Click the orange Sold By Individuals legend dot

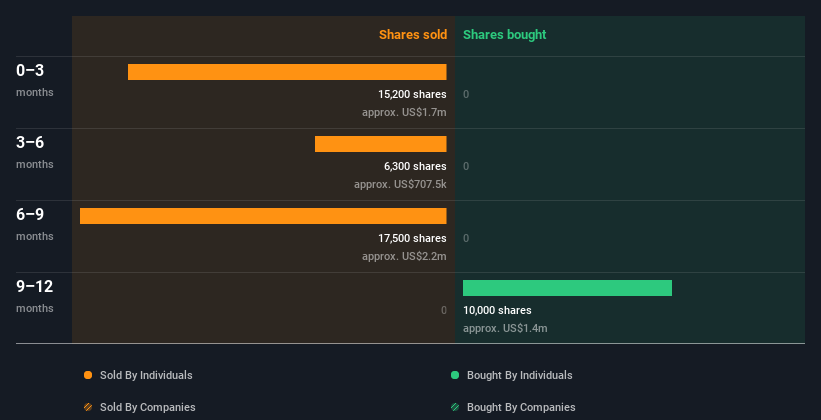tap(88, 375)
